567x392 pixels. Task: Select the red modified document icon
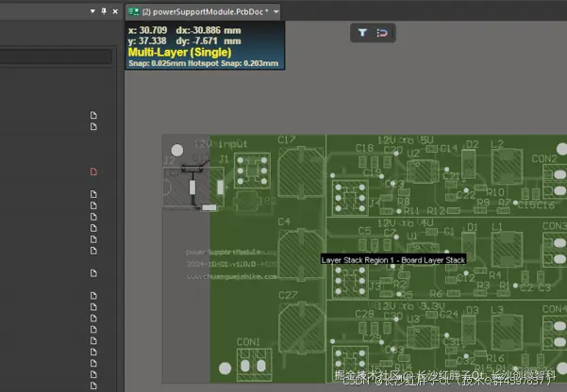(x=93, y=171)
